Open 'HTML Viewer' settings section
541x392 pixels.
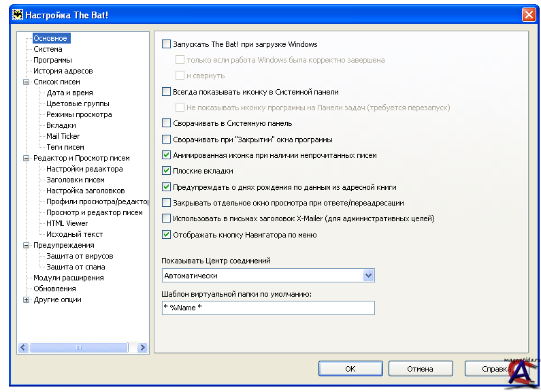tap(67, 223)
